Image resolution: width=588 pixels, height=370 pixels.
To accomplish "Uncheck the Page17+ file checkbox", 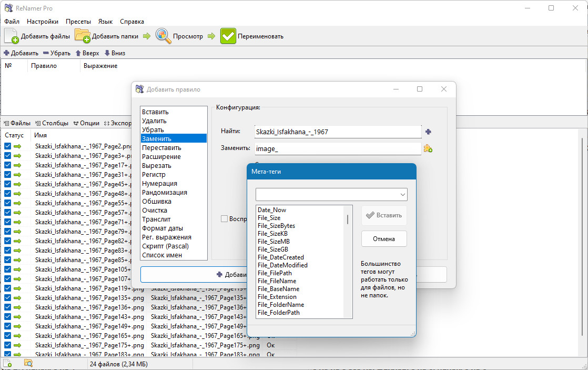I will click(x=7, y=165).
